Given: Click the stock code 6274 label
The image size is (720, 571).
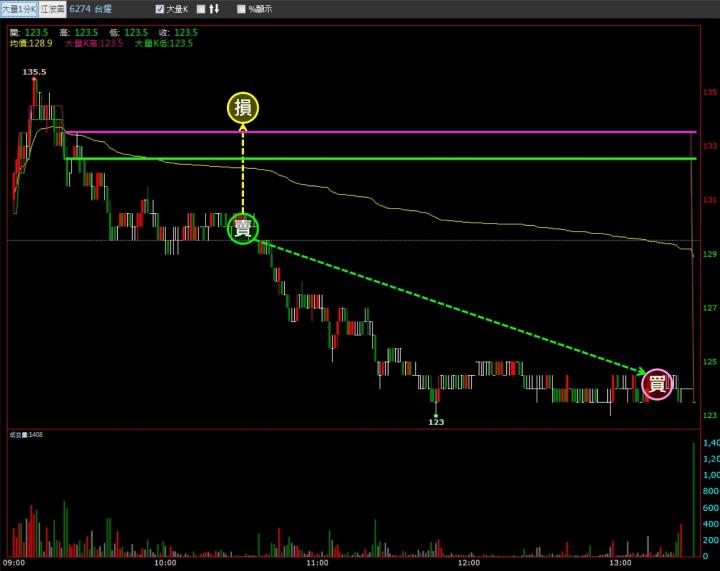Looking at the screenshot, I should click(x=80, y=9).
